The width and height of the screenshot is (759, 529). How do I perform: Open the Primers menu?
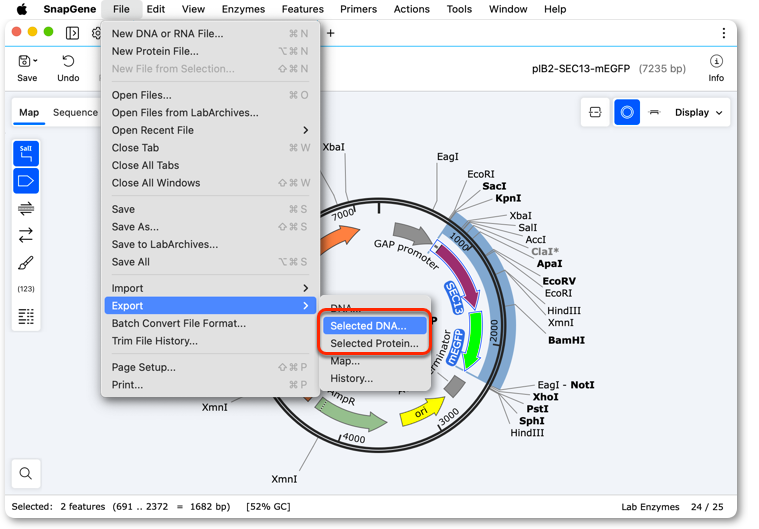(x=358, y=9)
